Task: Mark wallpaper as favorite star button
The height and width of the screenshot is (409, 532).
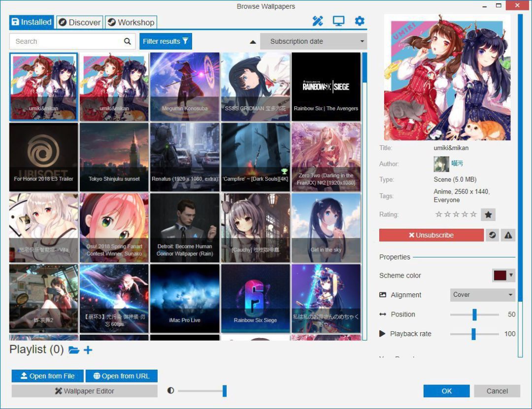Action: point(488,214)
